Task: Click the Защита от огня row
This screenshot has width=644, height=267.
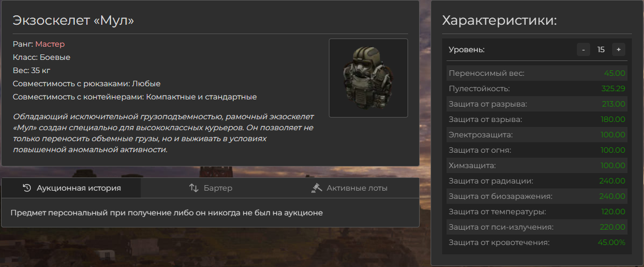Action: [537, 150]
